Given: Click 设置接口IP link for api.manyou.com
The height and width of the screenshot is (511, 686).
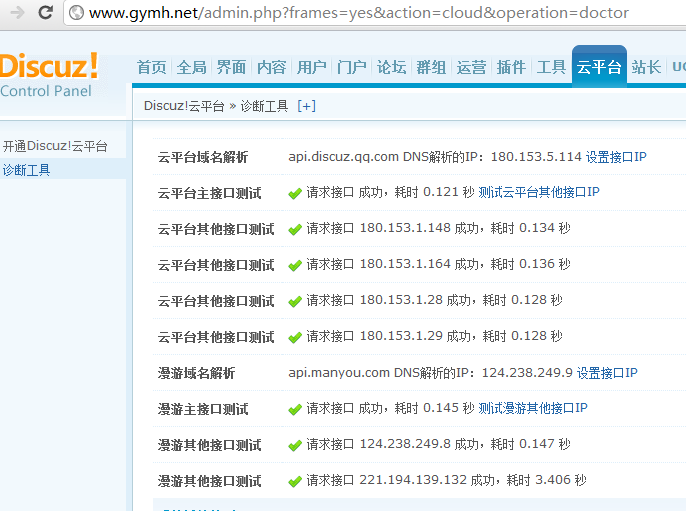Looking at the screenshot, I should 607,373.
